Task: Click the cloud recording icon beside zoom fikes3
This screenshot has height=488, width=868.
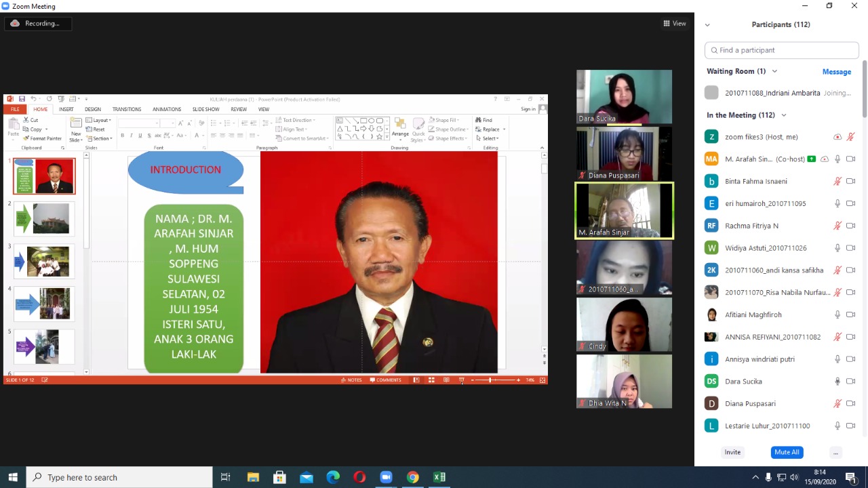Action: coord(837,137)
